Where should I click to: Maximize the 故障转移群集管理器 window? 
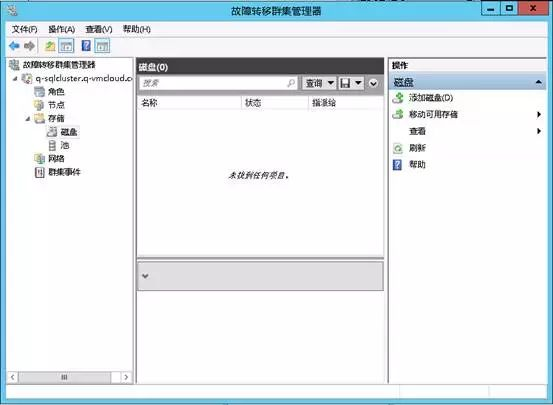(509, 9)
